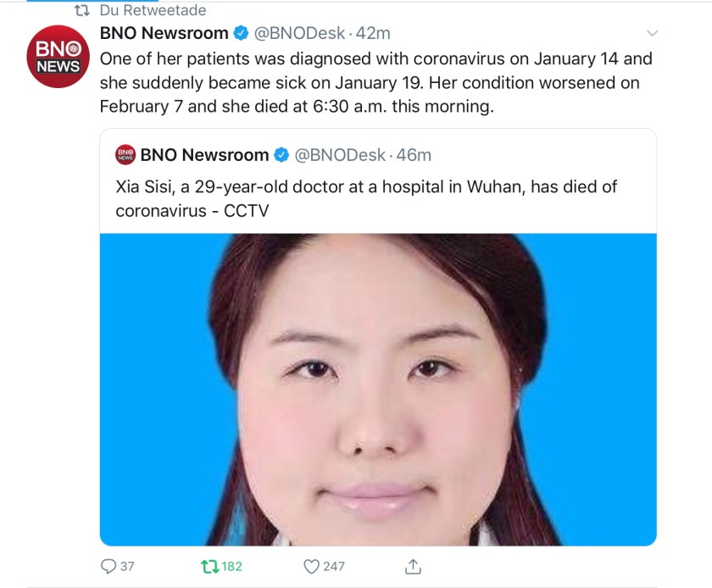Screen dimensions: 712x588
Task: View the 247 likes count
Action: (x=334, y=566)
